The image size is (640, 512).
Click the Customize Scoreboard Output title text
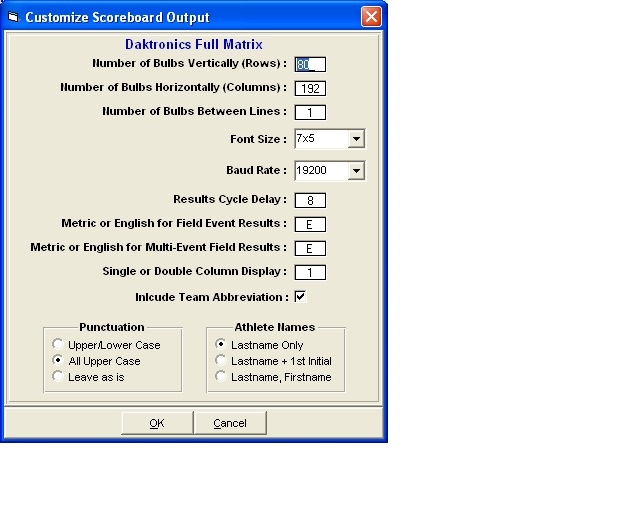click(118, 18)
